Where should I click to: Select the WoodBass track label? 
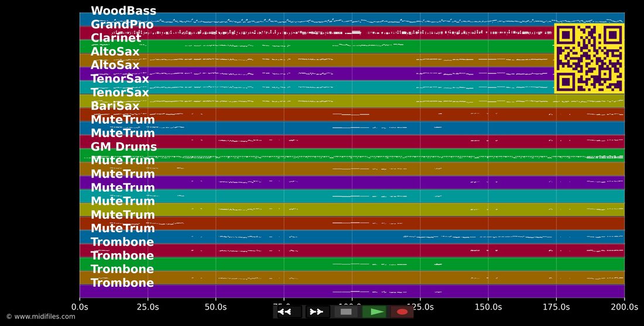coord(123,11)
